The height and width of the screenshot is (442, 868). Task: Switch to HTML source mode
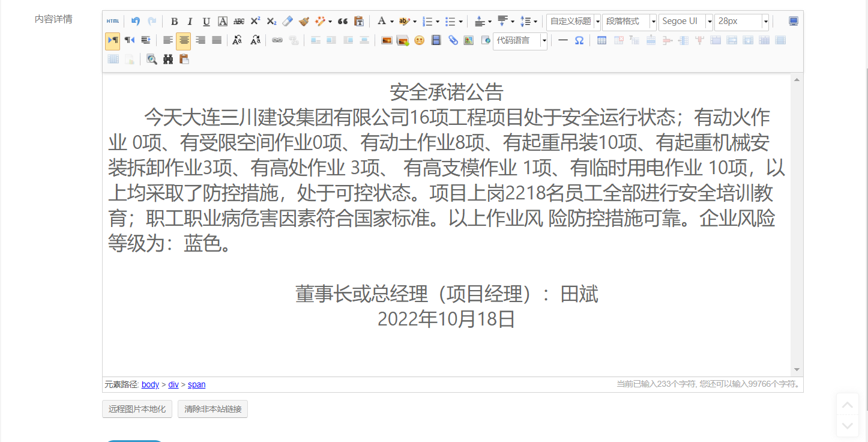pos(112,22)
